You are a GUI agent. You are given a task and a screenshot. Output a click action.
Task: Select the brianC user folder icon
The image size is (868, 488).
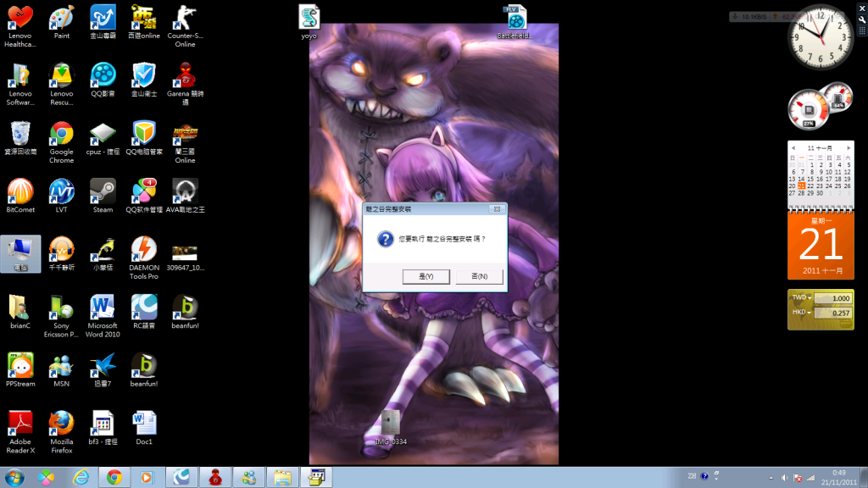tap(20, 312)
